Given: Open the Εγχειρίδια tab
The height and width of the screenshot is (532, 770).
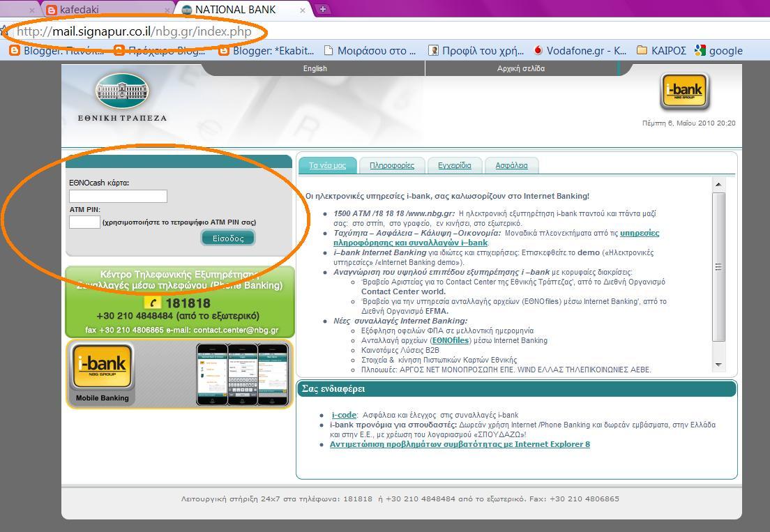Looking at the screenshot, I should [454, 165].
